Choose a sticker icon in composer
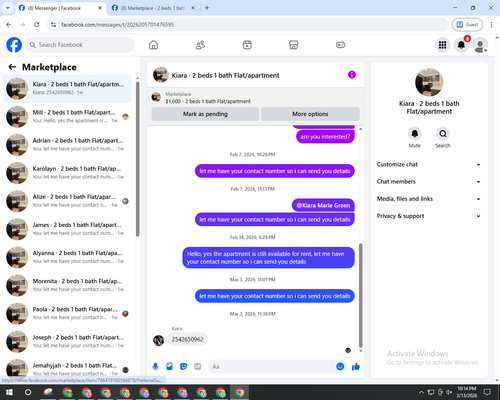The height and width of the screenshot is (400, 500). tap(183, 367)
